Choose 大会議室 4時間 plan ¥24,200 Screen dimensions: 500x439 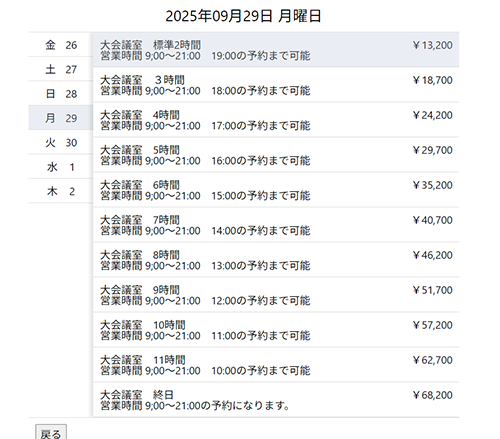(276, 120)
